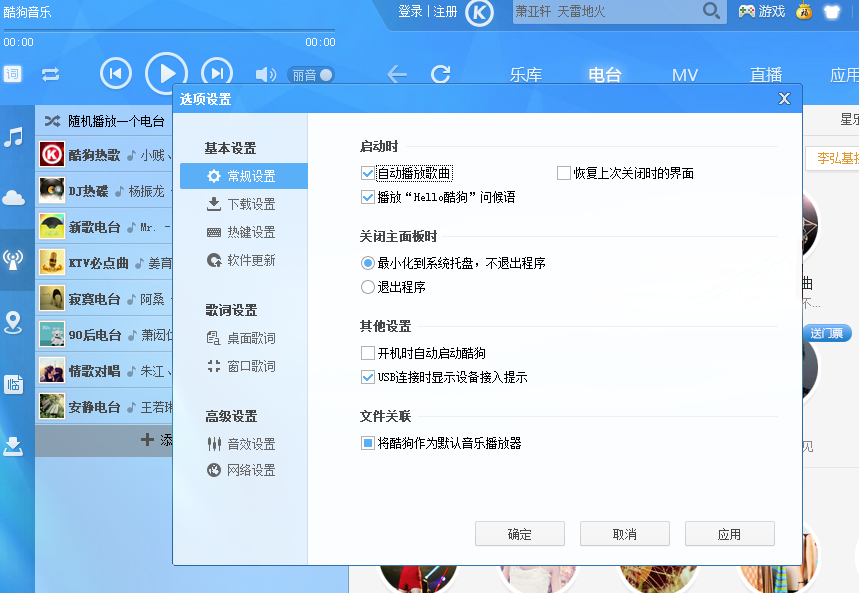Open the downloads icon at sidebar bottom
The width and height of the screenshot is (859, 593).
point(13,447)
